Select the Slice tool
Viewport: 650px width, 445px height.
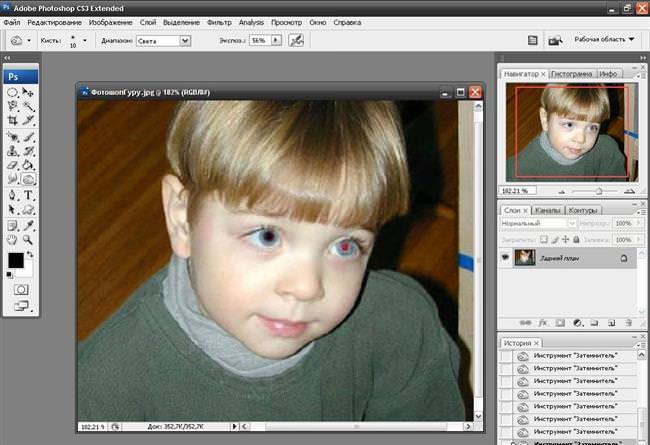(x=28, y=120)
